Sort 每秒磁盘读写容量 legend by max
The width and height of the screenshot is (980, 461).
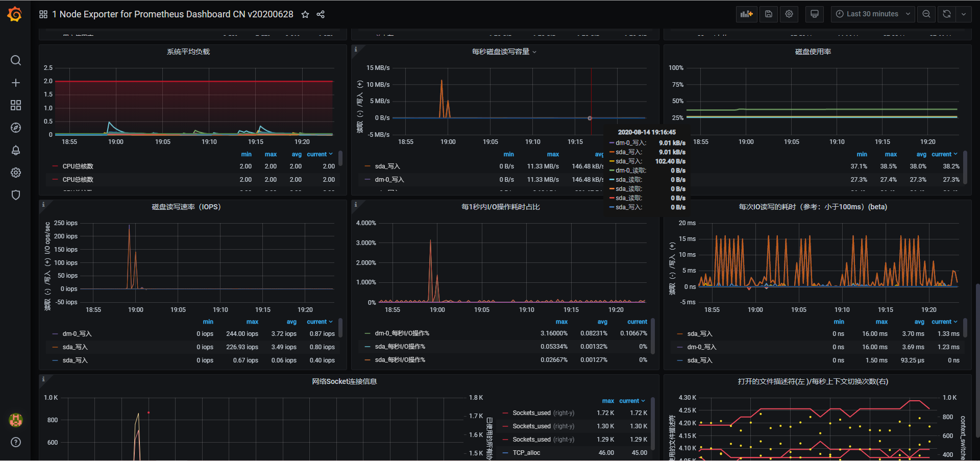coord(553,154)
